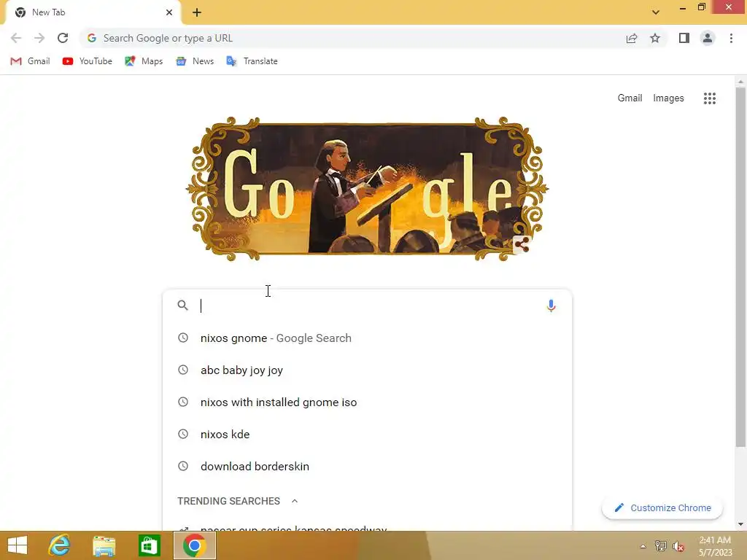Select suggestion nixos with installed gnome iso
The height and width of the screenshot is (560, 747).
point(368,402)
